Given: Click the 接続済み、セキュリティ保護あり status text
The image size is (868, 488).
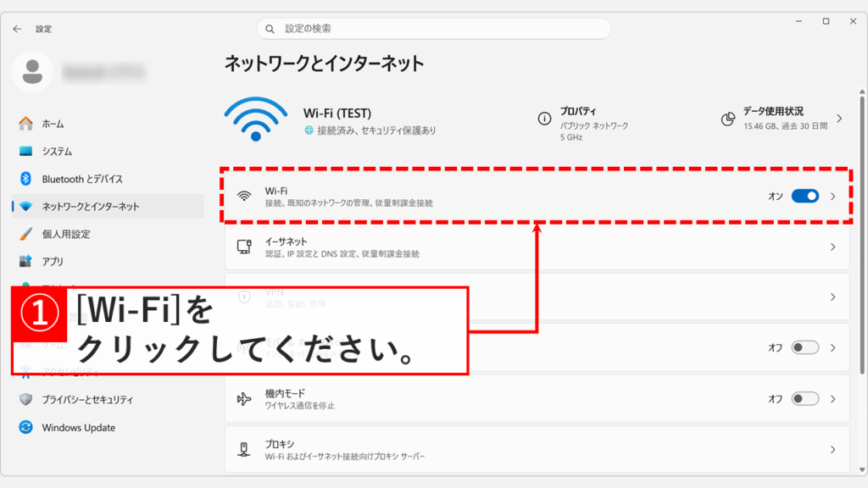Looking at the screenshot, I should coord(376,130).
